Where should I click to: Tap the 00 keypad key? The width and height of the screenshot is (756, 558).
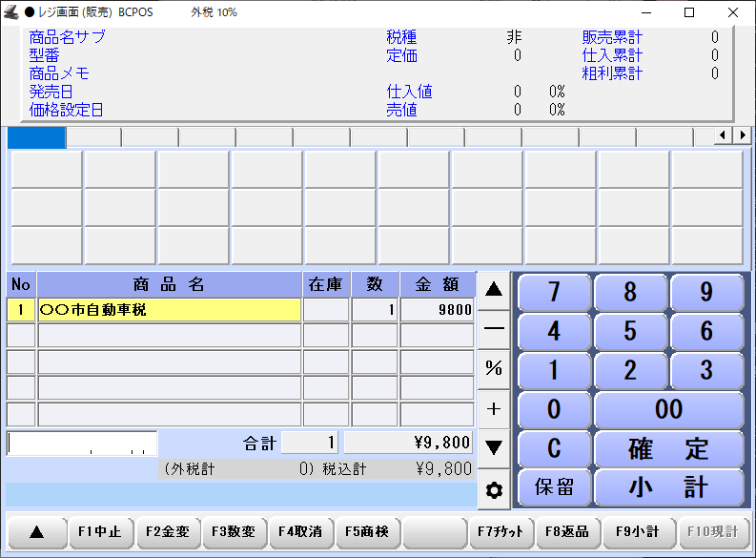tap(668, 409)
